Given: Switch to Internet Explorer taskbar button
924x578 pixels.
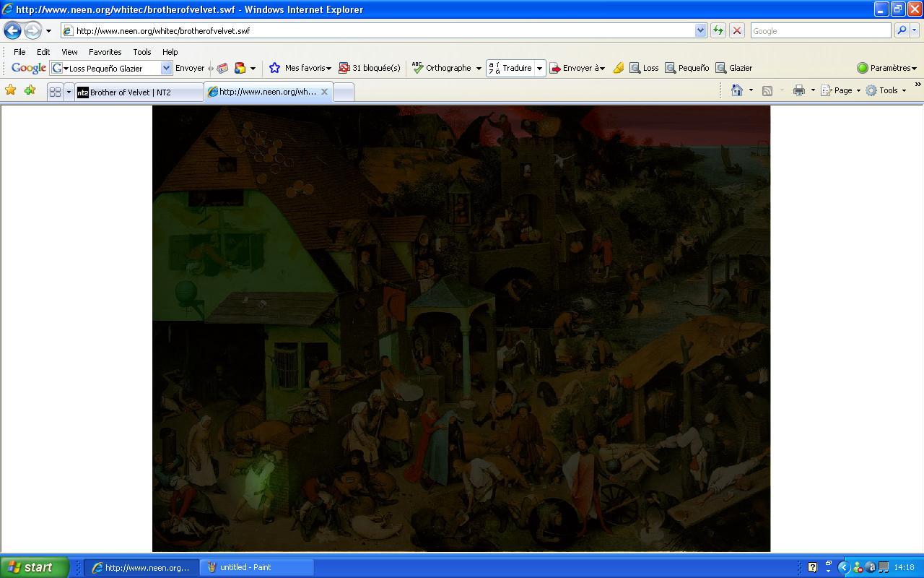Looking at the screenshot, I should click(141, 567).
